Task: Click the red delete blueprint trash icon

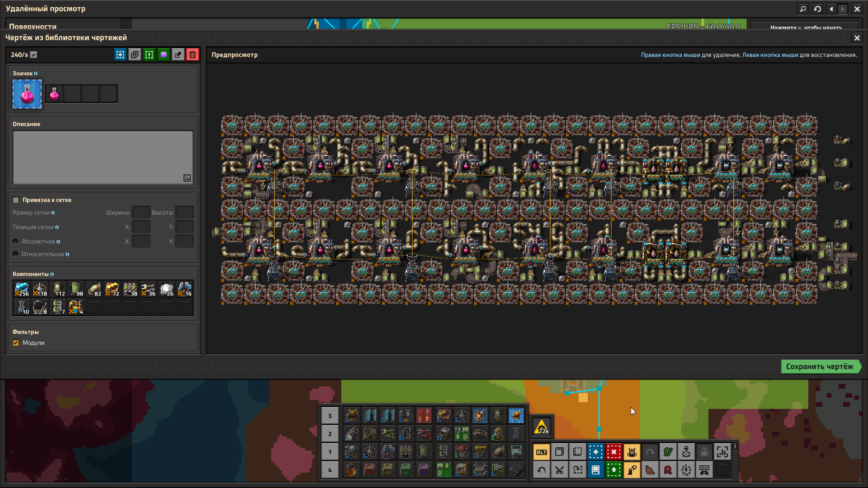Action: pos(193,55)
